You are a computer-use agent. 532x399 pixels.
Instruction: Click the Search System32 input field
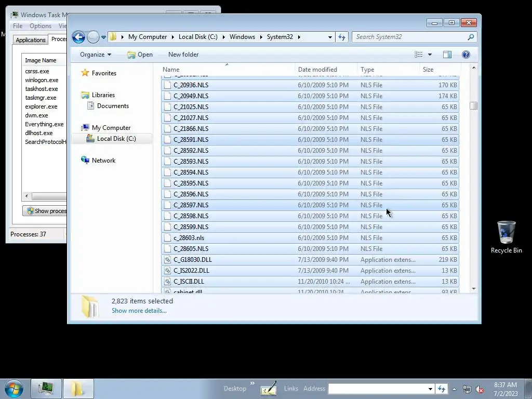410,37
